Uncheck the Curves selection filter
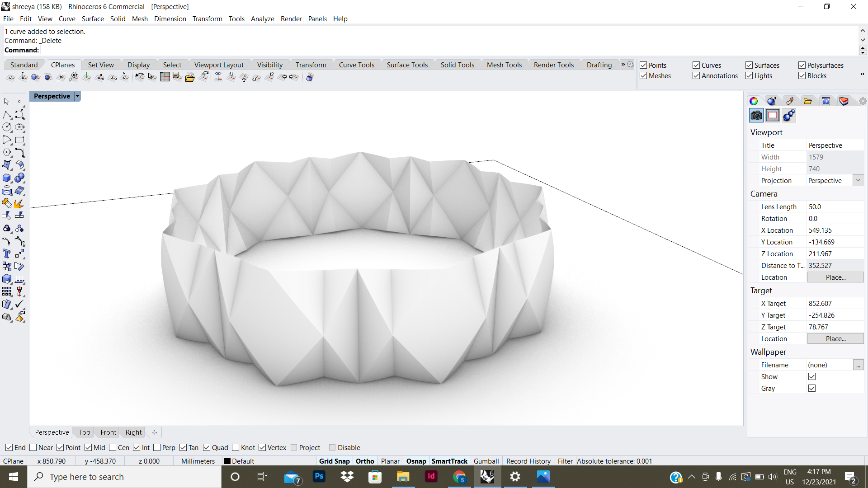This screenshot has height=488, width=868. [x=696, y=65]
